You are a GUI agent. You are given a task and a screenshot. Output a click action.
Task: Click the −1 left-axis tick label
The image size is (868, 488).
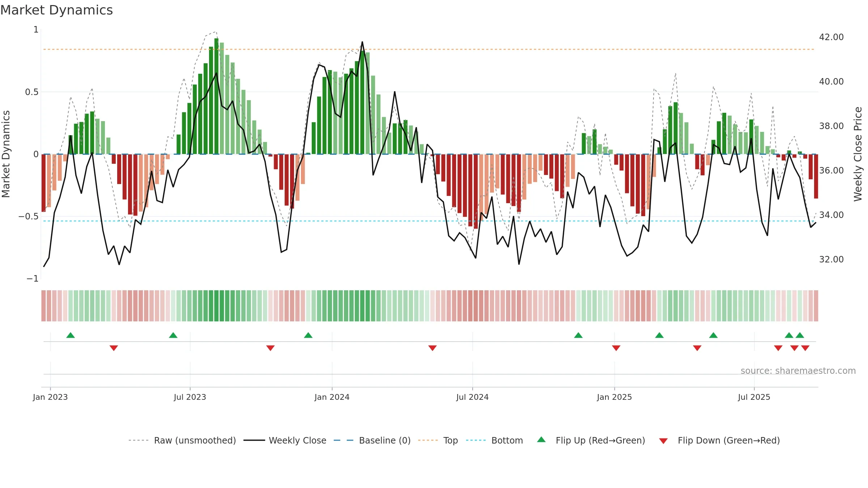coord(33,279)
